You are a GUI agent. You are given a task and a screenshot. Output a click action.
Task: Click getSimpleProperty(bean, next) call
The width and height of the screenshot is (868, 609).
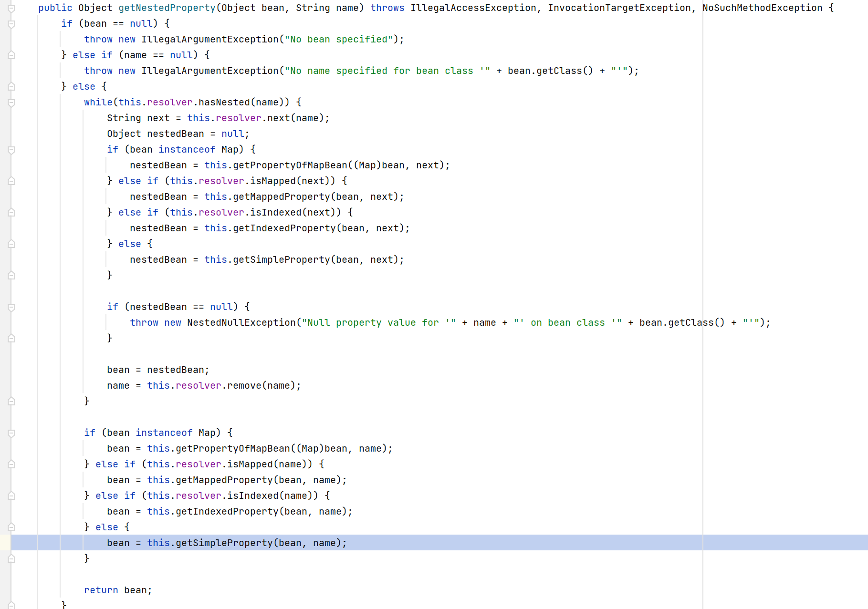[304, 260]
